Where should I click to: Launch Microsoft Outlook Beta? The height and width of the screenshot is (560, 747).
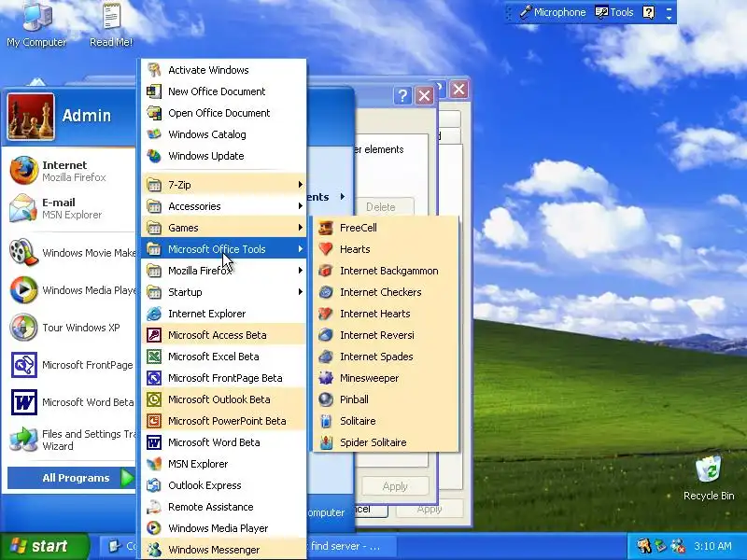pyautogui.click(x=223, y=399)
